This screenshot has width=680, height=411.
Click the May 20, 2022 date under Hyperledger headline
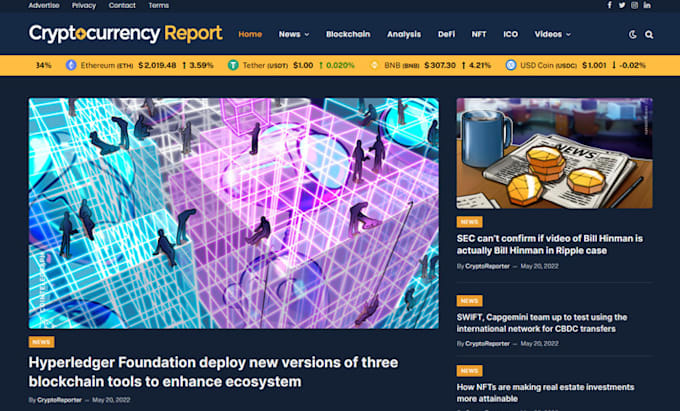[x=111, y=400]
